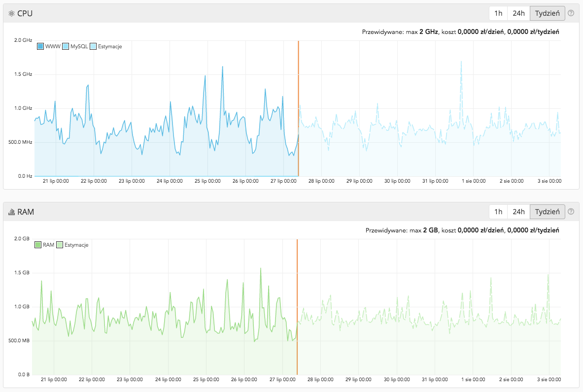Click '1 sie 00:00' label on CPU axis
This screenshot has height=392, width=583.
pyautogui.click(x=474, y=181)
